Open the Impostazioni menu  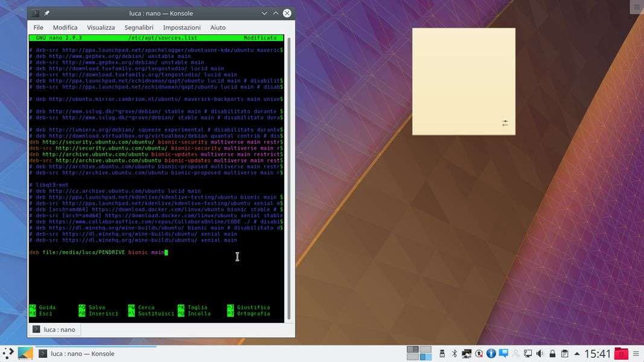pyautogui.click(x=182, y=27)
